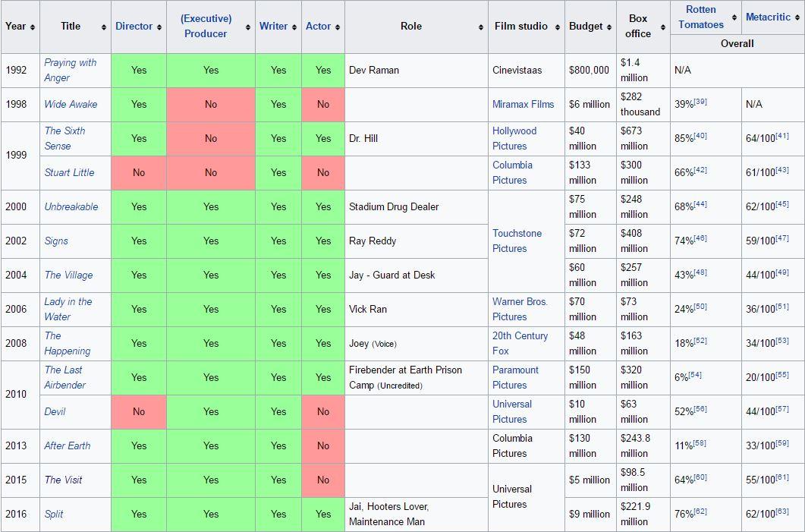The width and height of the screenshot is (805, 532).
Task: Click the Actor header link
Action: pyautogui.click(x=319, y=27)
